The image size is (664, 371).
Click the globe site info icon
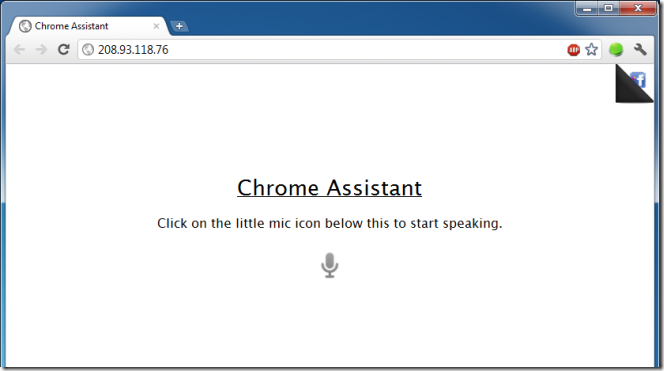[88, 50]
